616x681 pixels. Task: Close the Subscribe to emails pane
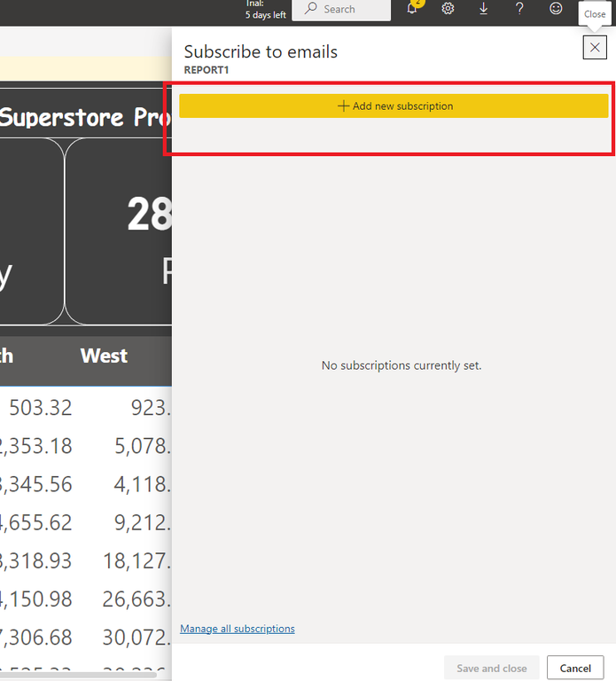595,48
